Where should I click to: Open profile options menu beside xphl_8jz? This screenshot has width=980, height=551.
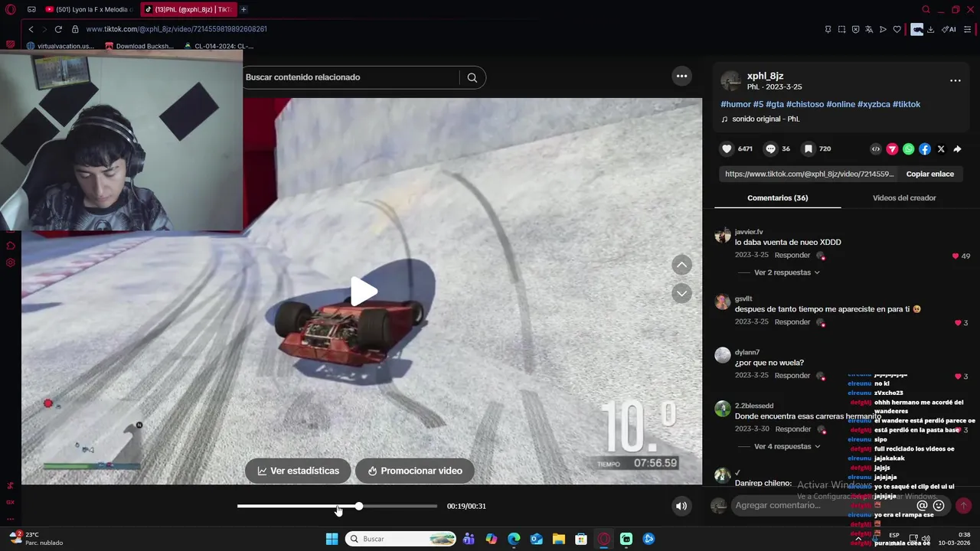pyautogui.click(x=955, y=80)
